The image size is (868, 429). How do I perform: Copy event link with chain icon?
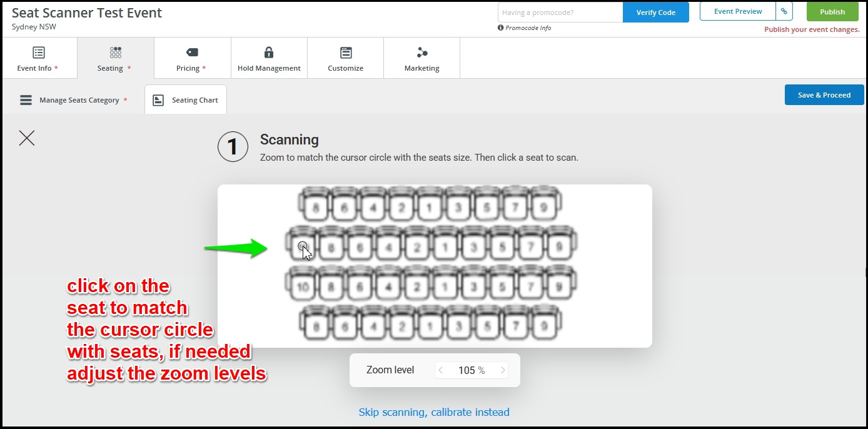coord(784,11)
